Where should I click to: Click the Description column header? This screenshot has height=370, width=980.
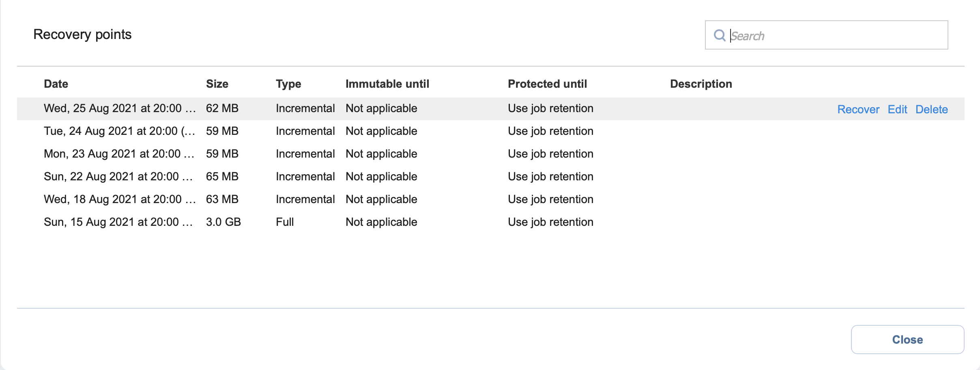click(x=701, y=84)
